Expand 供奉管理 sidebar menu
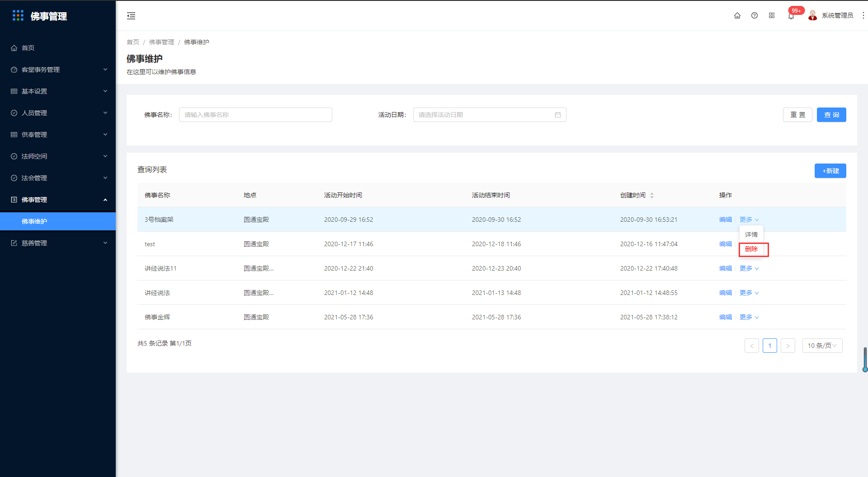 tap(58, 135)
